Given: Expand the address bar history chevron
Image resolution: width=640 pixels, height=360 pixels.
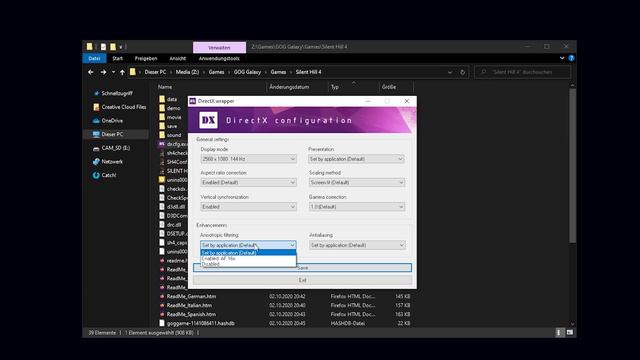Looking at the screenshot, I should (x=450, y=72).
